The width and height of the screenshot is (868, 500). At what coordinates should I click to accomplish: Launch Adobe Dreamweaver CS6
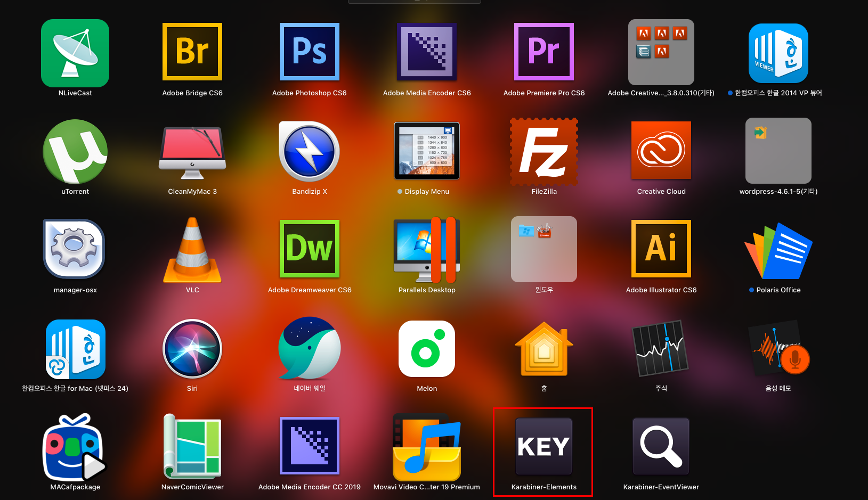click(x=310, y=249)
